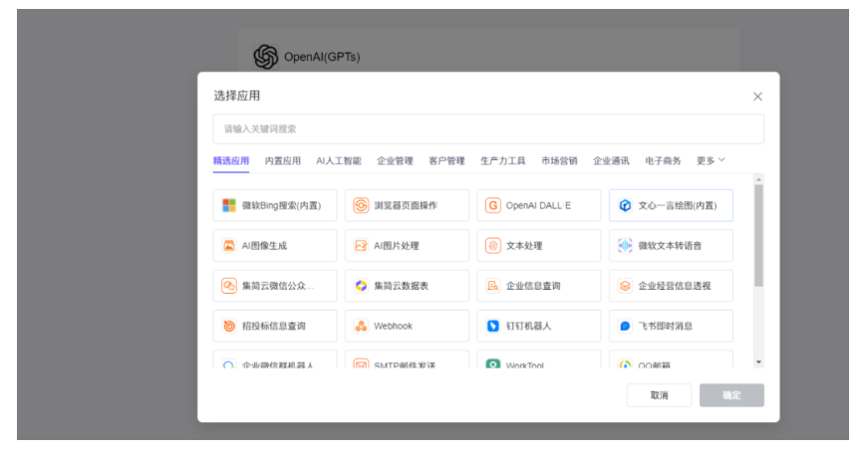The image size is (868, 455).
Task: Expand the 更多 categories dropdown
Action: pos(711,160)
